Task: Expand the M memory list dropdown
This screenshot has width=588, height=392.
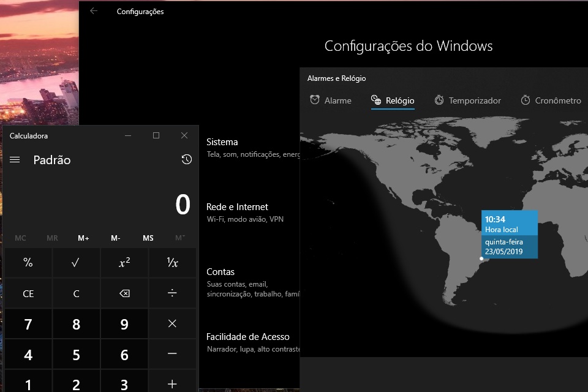Action: (x=180, y=238)
